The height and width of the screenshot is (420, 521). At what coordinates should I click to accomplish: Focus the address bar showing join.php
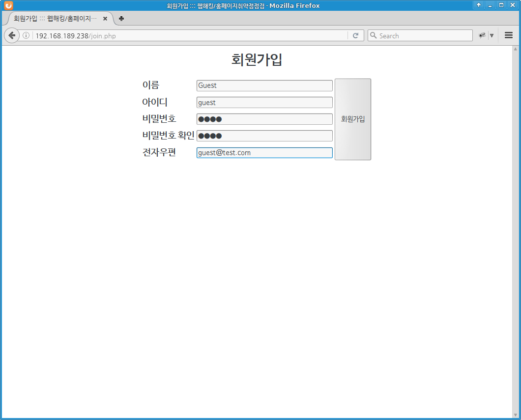click(x=189, y=35)
